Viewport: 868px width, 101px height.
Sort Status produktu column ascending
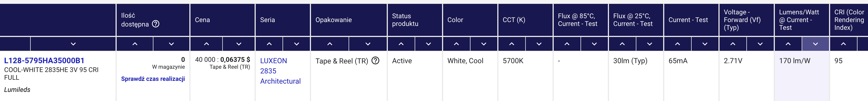click(401, 44)
